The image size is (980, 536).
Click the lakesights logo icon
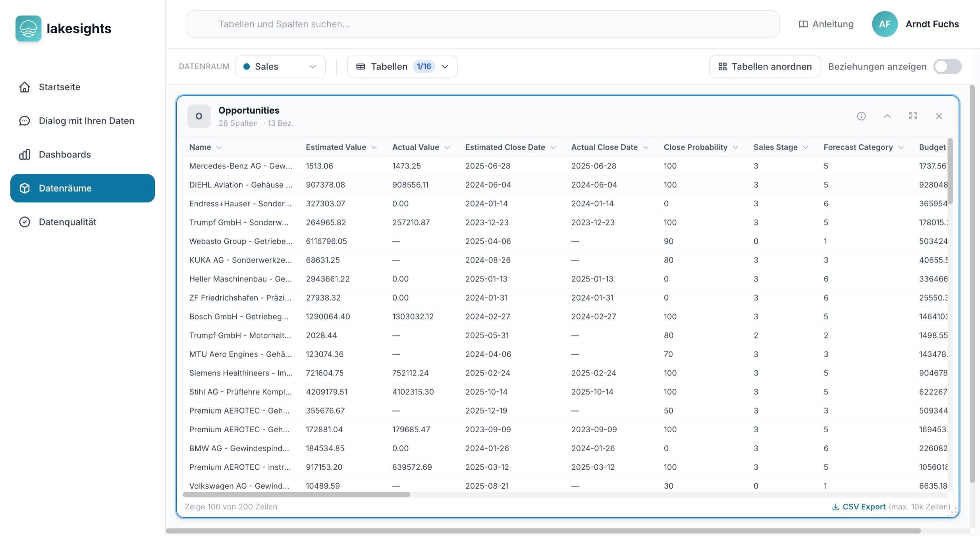tap(28, 28)
